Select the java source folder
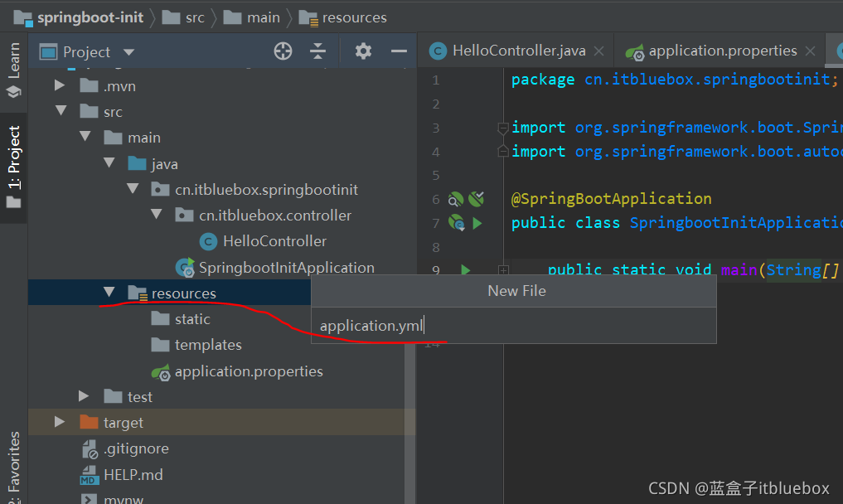 (153, 164)
